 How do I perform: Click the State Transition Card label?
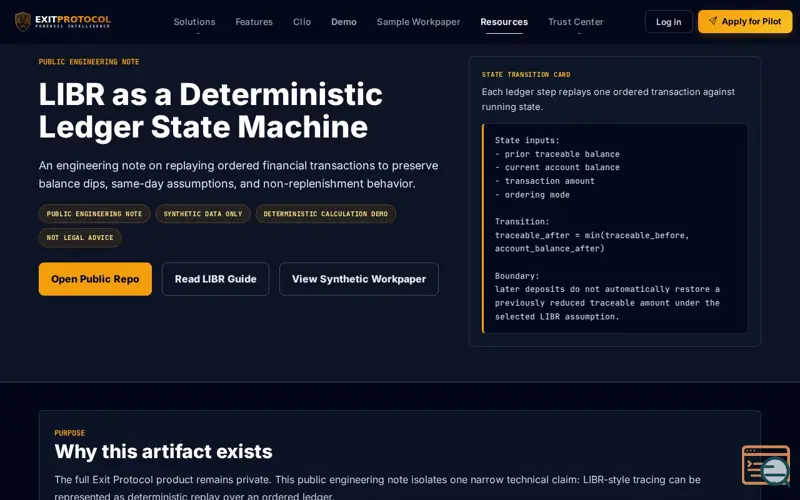point(526,74)
